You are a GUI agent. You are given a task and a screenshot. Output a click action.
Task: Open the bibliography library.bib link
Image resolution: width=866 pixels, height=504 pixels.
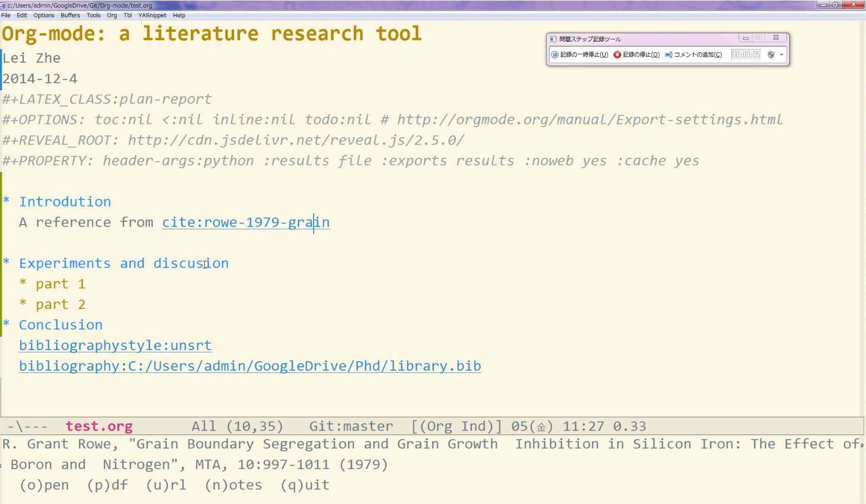click(250, 366)
